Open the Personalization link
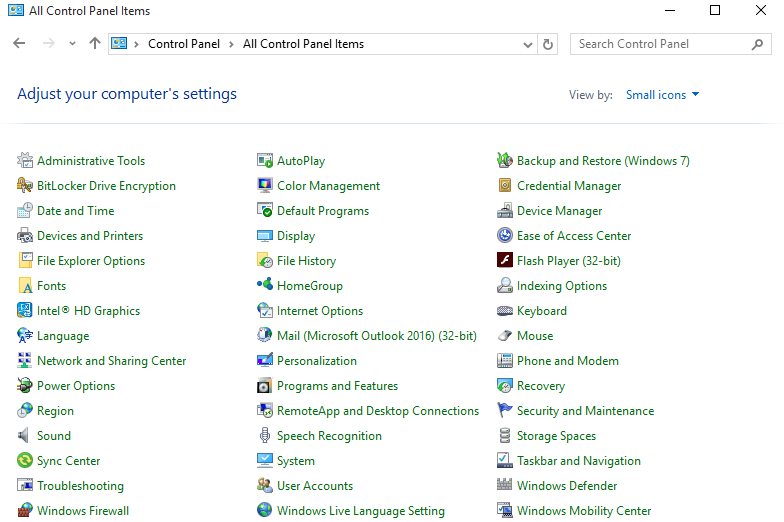 317,361
